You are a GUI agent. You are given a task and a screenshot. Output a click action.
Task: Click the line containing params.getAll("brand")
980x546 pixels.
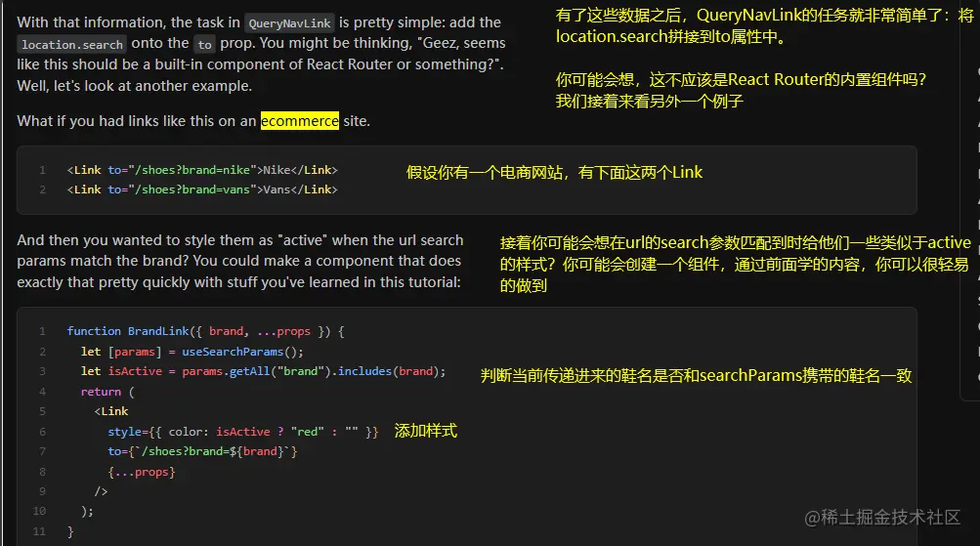click(x=263, y=371)
